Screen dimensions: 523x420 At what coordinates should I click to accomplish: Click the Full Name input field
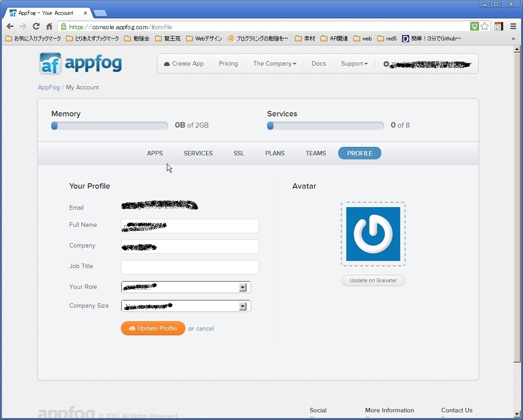190,226
